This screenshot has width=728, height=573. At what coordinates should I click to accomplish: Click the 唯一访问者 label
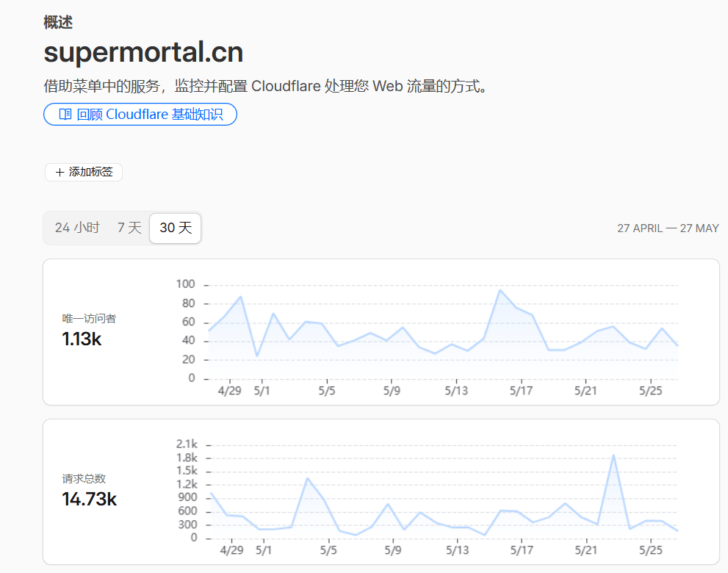[x=89, y=319]
